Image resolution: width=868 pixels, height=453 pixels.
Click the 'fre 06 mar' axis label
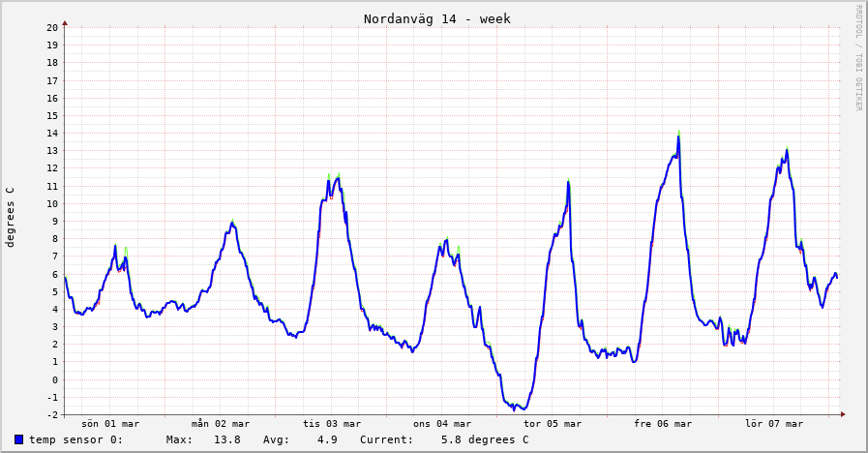(x=663, y=423)
